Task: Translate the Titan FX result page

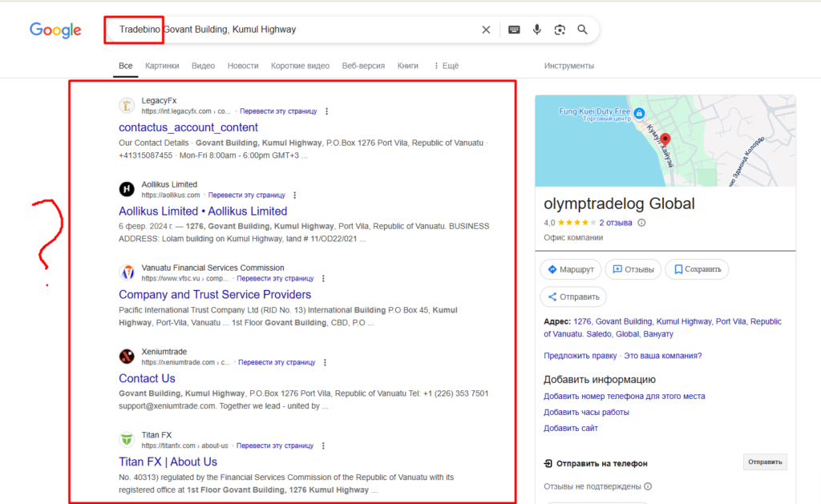Action: (275, 446)
